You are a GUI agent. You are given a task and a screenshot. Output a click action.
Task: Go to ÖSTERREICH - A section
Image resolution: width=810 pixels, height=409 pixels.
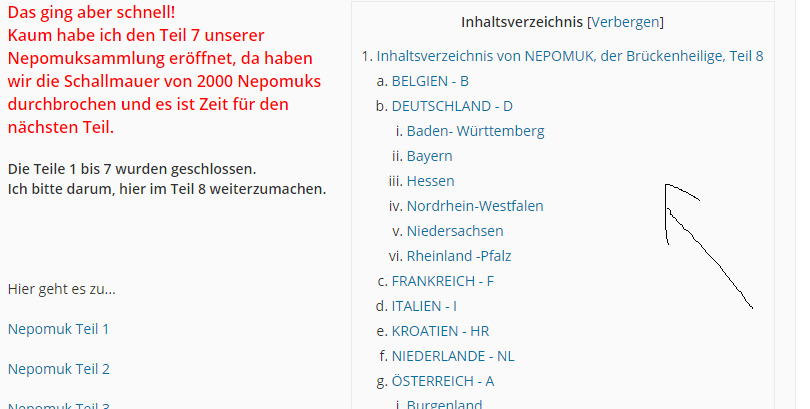tap(443, 381)
